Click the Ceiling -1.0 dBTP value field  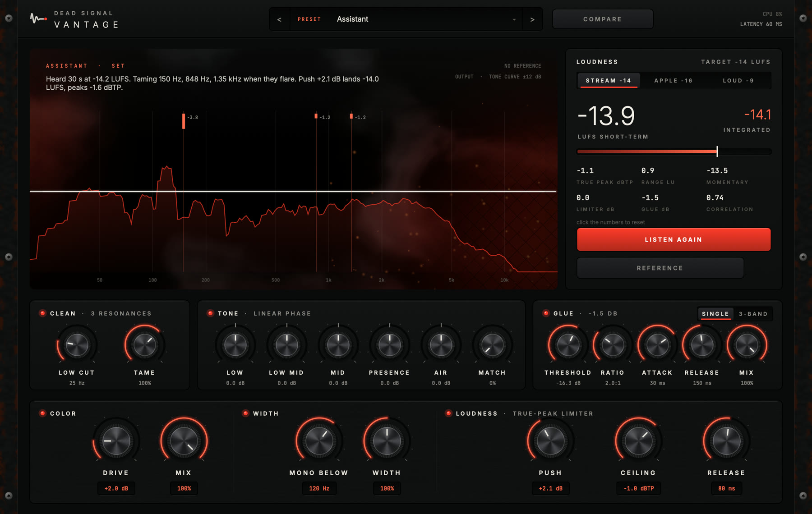pos(638,488)
